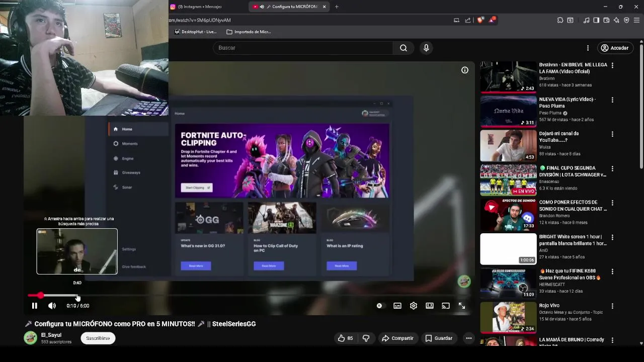
Task: Open options for NUEVA VIDA video
Action: [x=612, y=100]
